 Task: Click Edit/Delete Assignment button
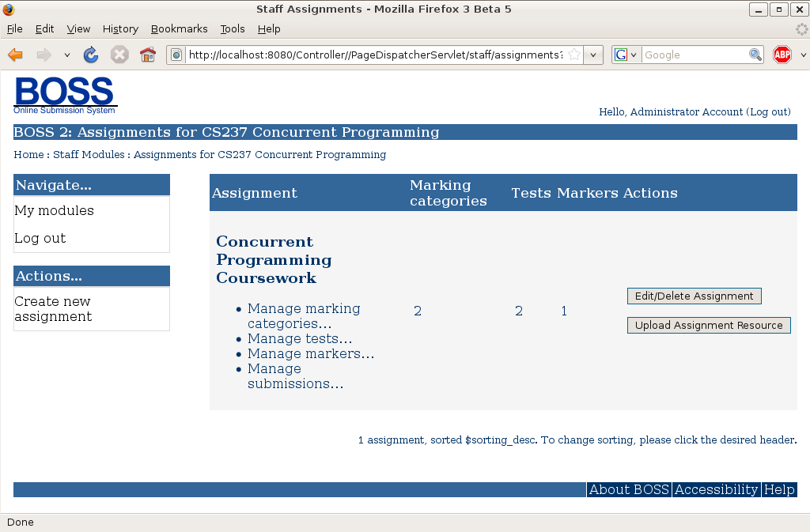point(694,296)
